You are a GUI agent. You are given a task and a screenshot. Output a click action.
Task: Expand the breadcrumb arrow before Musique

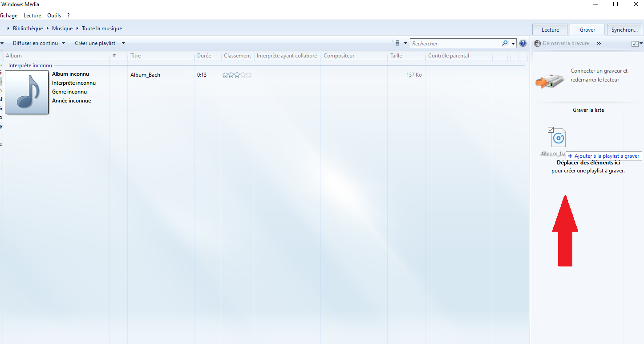pos(48,29)
